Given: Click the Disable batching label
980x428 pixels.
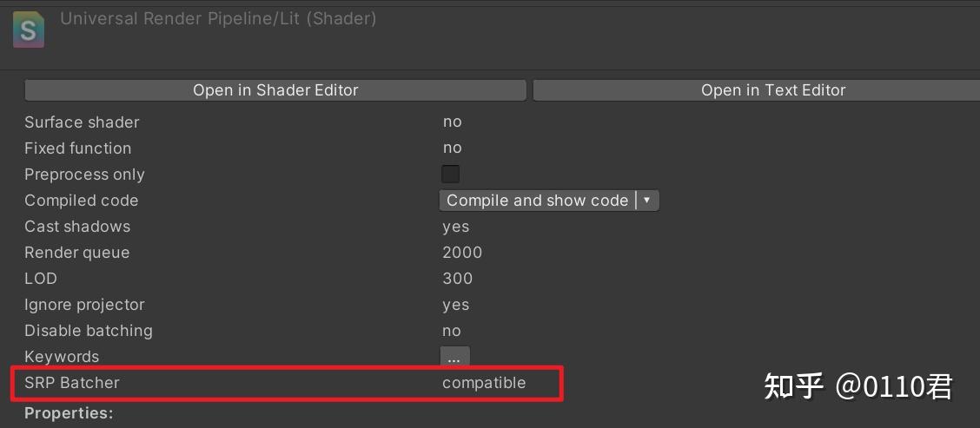Looking at the screenshot, I should coord(88,331).
